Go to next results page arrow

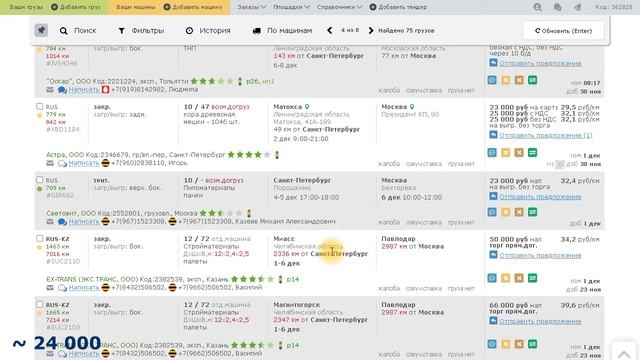tap(371, 30)
